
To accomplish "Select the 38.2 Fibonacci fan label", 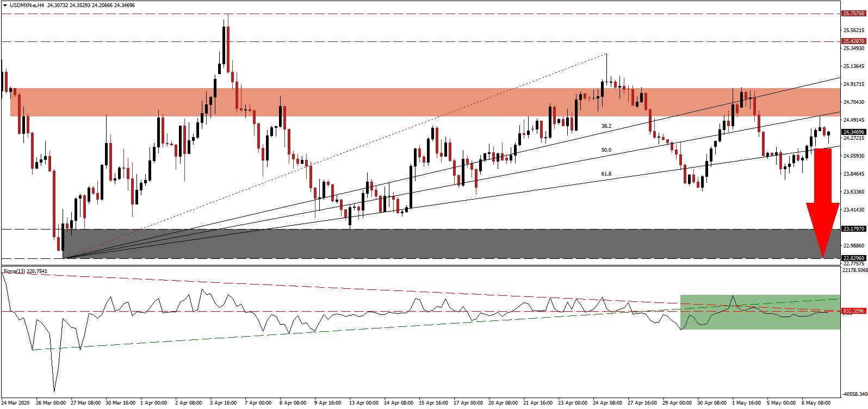I will tap(606, 126).
